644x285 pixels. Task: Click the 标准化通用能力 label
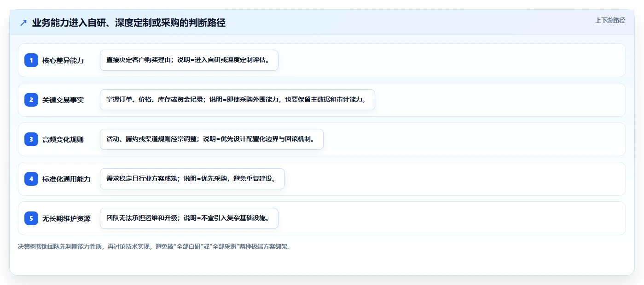[x=67, y=179]
